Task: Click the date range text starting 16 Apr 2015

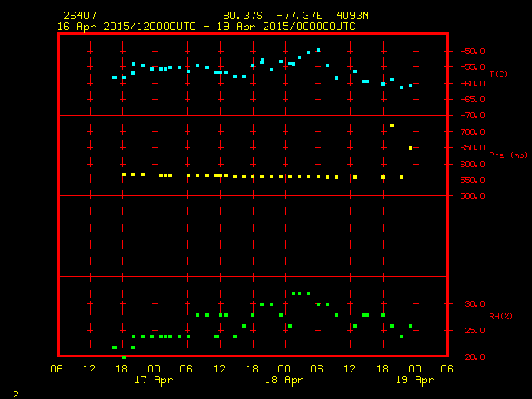Action: (206, 27)
